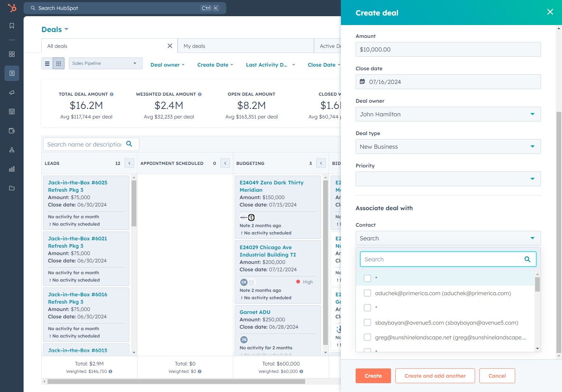Open the Commerce wallet icon in the sidebar

12,131
